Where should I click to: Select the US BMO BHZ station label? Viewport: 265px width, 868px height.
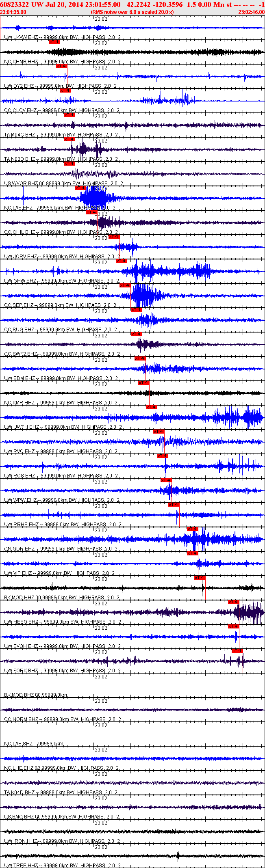[62, 817]
